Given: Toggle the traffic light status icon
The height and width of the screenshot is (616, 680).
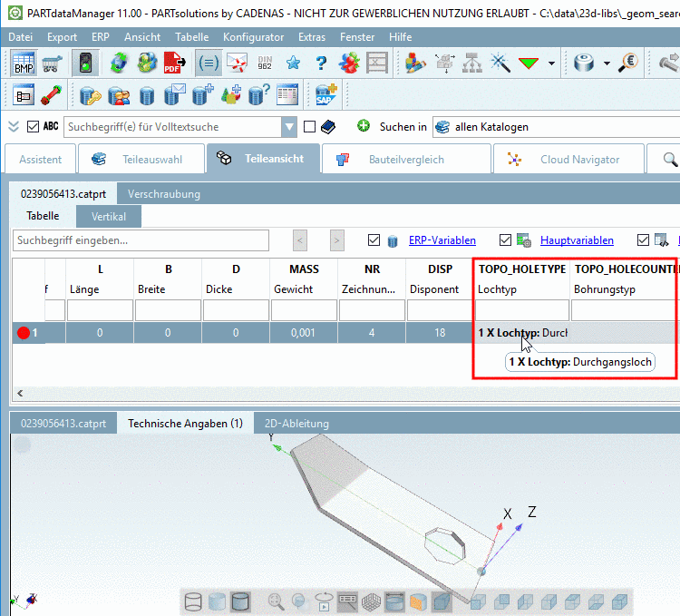Looking at the screenshot, I should pyautogui.click(x=85, y=64).
